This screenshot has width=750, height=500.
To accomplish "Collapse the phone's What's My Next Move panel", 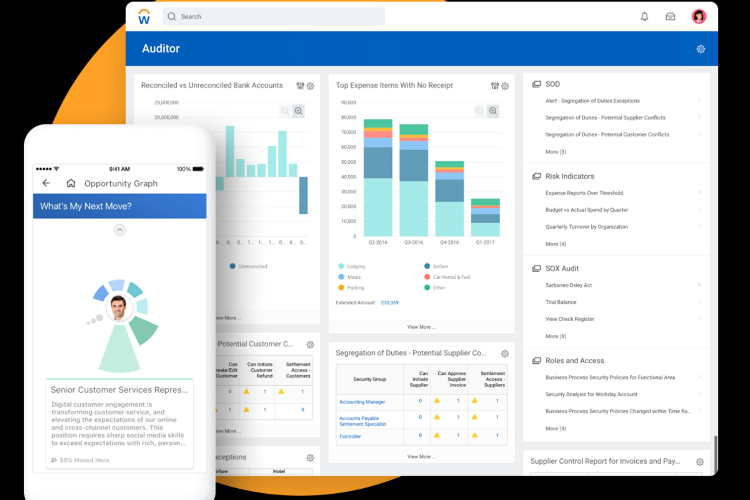I will 120,230.
